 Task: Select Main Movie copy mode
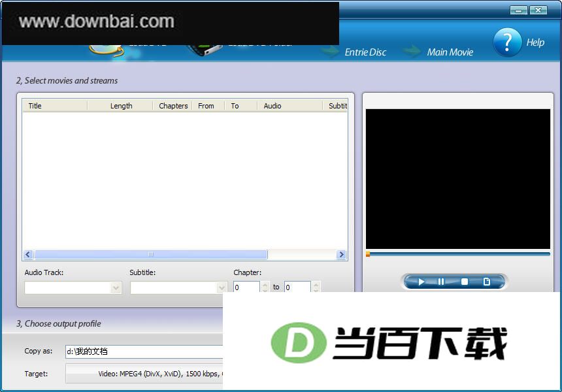pos(450,52)
